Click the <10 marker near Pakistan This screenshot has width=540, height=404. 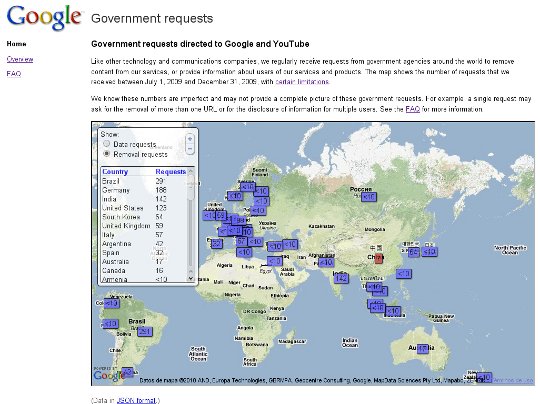click(326, 262)
